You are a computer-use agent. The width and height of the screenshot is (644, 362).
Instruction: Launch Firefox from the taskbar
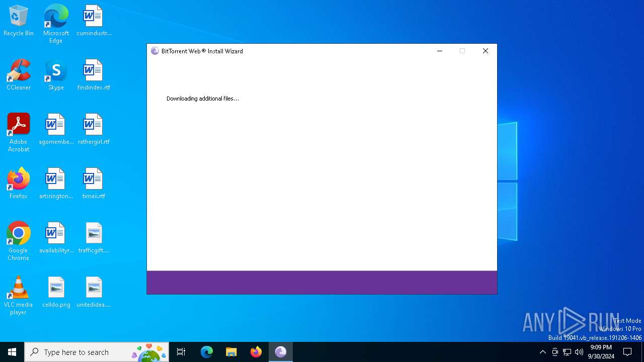[x=256, y=352]
